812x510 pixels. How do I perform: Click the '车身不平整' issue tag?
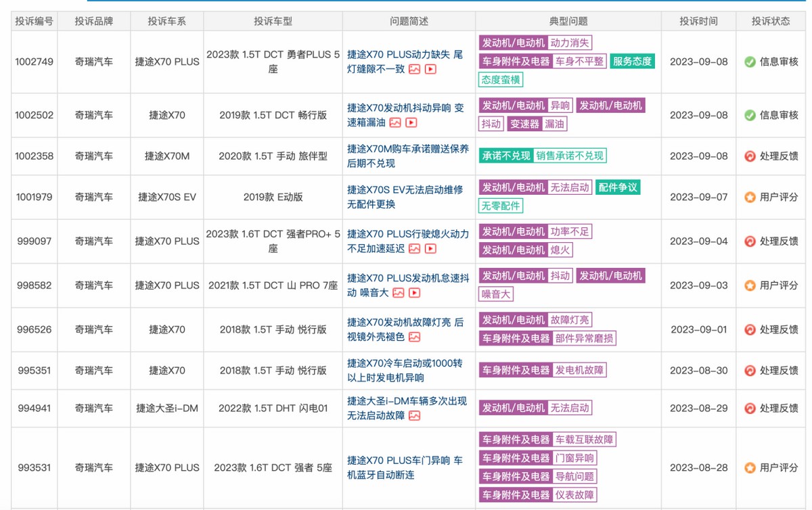click(580, 62)
